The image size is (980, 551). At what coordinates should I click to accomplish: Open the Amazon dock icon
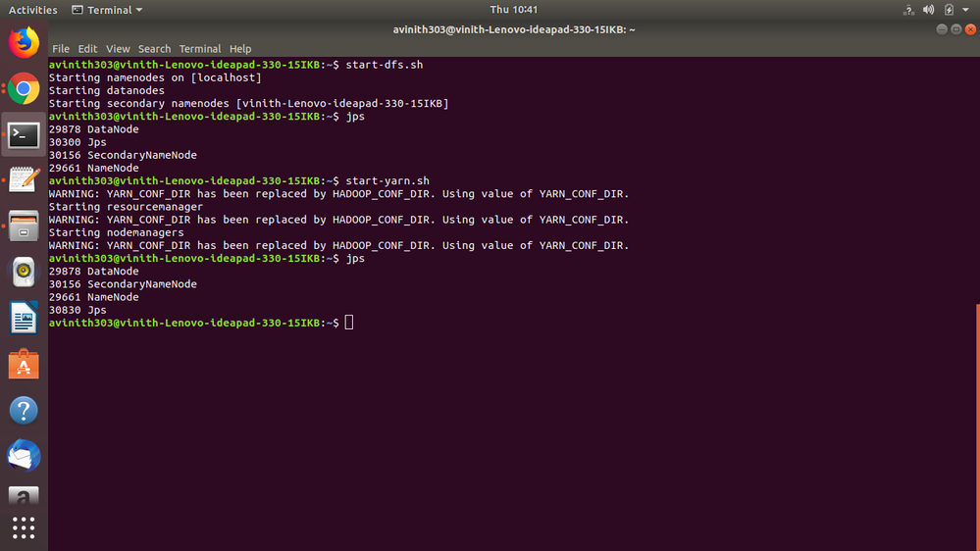tap(24, 496)
